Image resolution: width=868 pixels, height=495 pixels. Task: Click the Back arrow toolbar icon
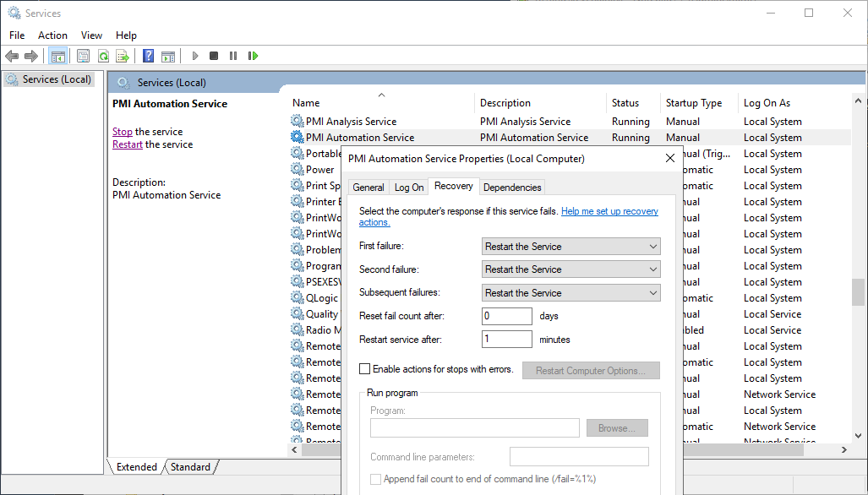pyautogui.click(x=12, y=56)
